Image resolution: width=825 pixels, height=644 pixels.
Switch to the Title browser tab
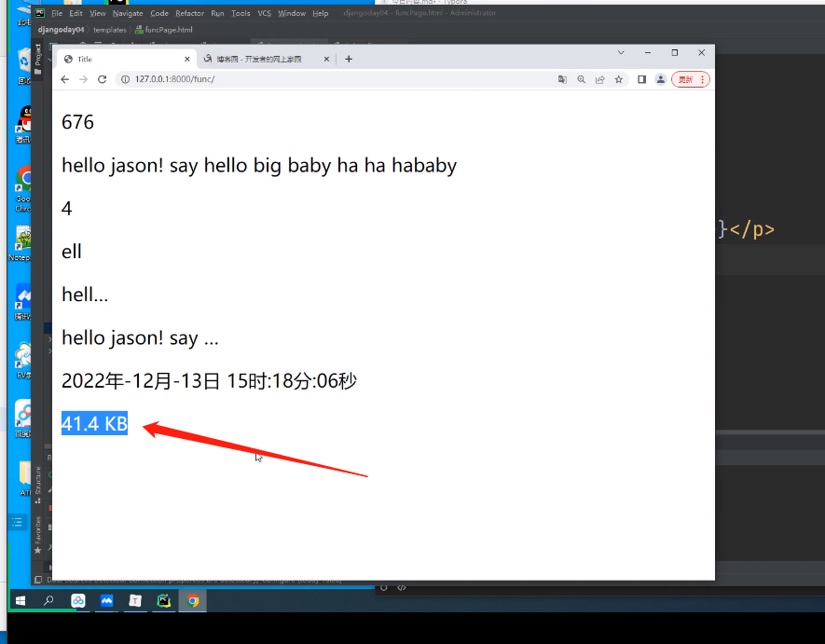coord(124,59)
